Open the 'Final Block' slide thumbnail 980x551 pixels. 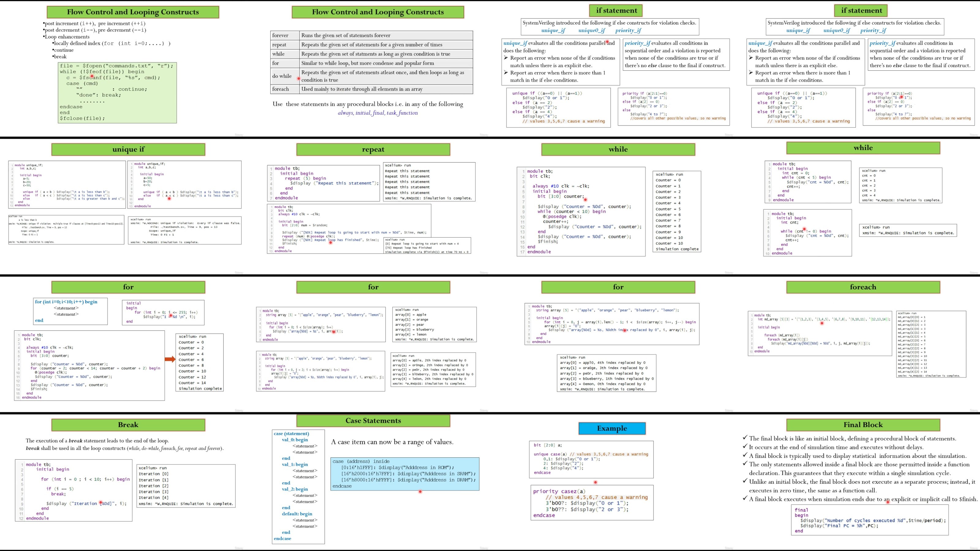coord(858,482)
